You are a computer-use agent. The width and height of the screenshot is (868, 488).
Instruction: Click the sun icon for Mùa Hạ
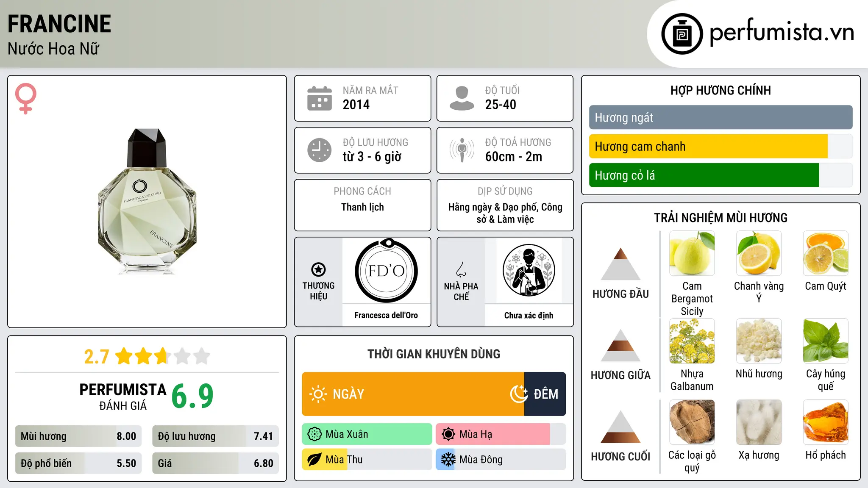click(448, 434)
